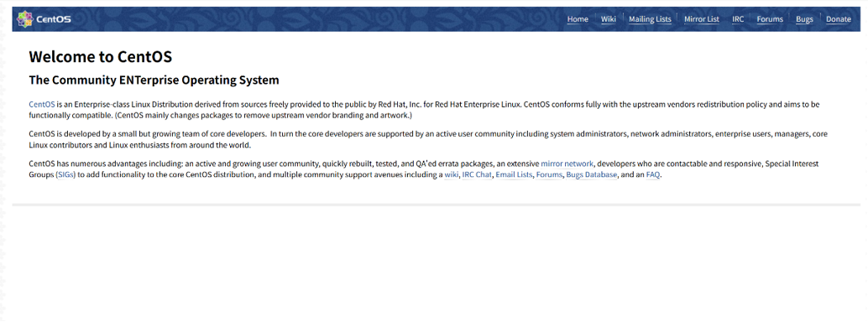This screenshot has width=868, height=327.
Task: Select Mirror List in header
Action: [702, 18]
